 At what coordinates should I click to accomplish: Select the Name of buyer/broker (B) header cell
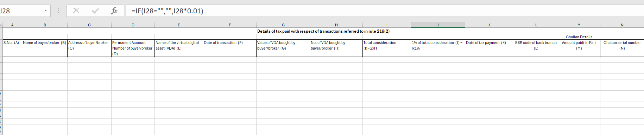click(x=45, y=48)
